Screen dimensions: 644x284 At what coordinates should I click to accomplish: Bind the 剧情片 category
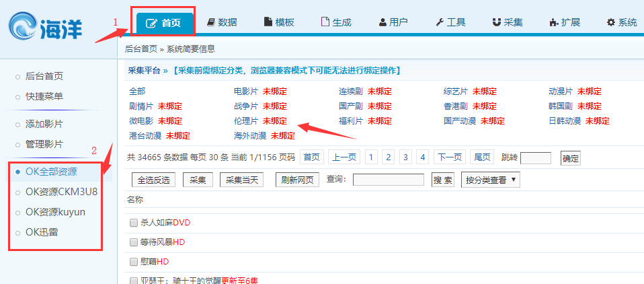coord(169,106)
